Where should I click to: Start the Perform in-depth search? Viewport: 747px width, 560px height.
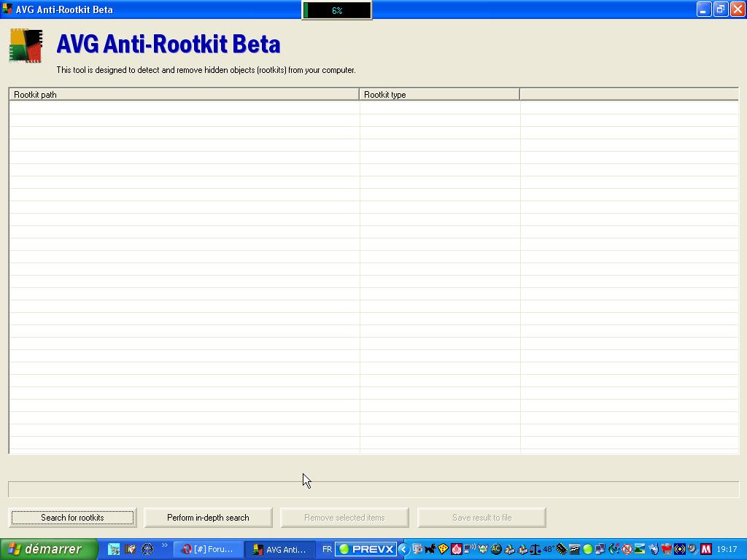[208, 518]
